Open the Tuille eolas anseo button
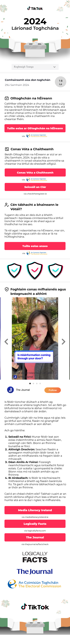Image resolution: width=70 pixels, height=644 pixels. (35, 246)
